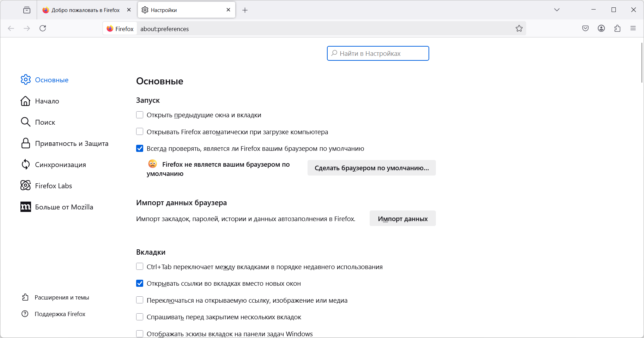
Task: Click the forward navigation arrow
Action: point(27,28)
